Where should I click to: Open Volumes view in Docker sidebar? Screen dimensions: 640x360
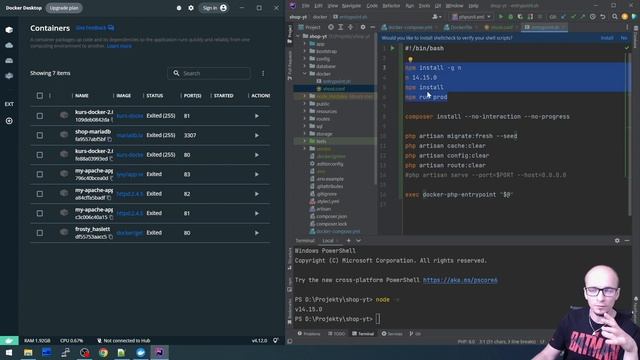(x=9, y=60)
